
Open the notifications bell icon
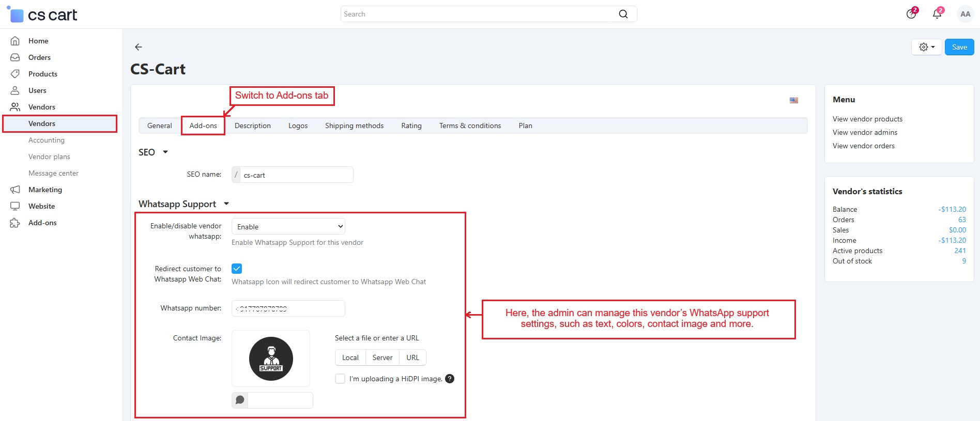[x=937, y=14]
